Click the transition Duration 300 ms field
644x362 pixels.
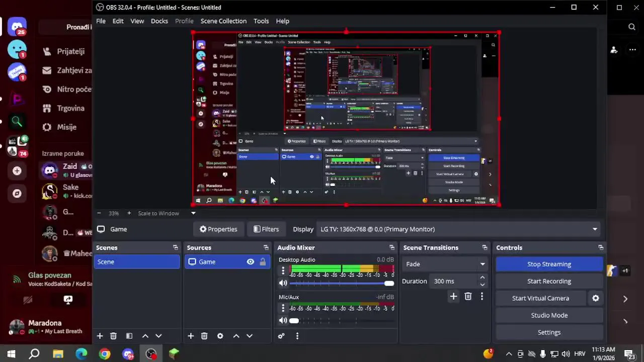click(x=454, y=282)
